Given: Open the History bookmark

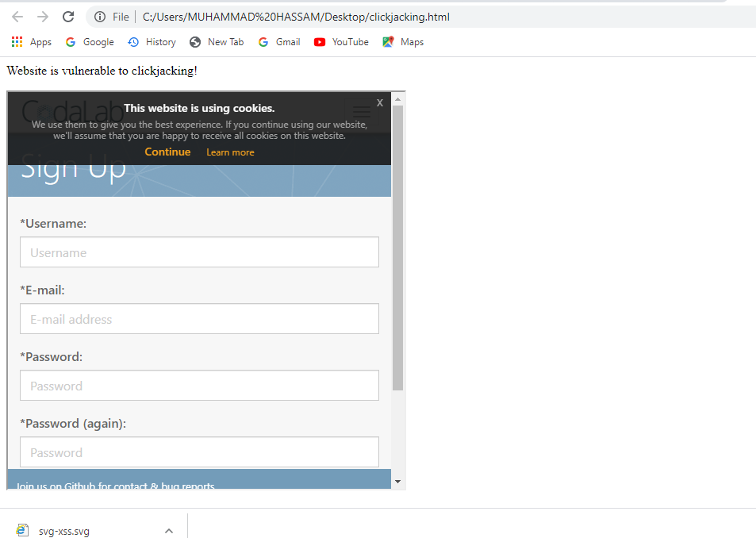Looking at the screenshot, I should point(152,42).
